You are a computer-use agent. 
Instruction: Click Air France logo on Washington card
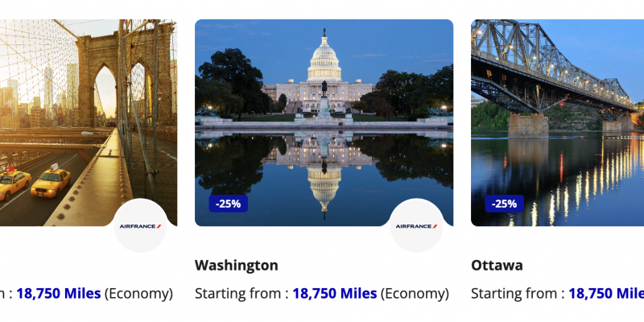pos(416,226)
